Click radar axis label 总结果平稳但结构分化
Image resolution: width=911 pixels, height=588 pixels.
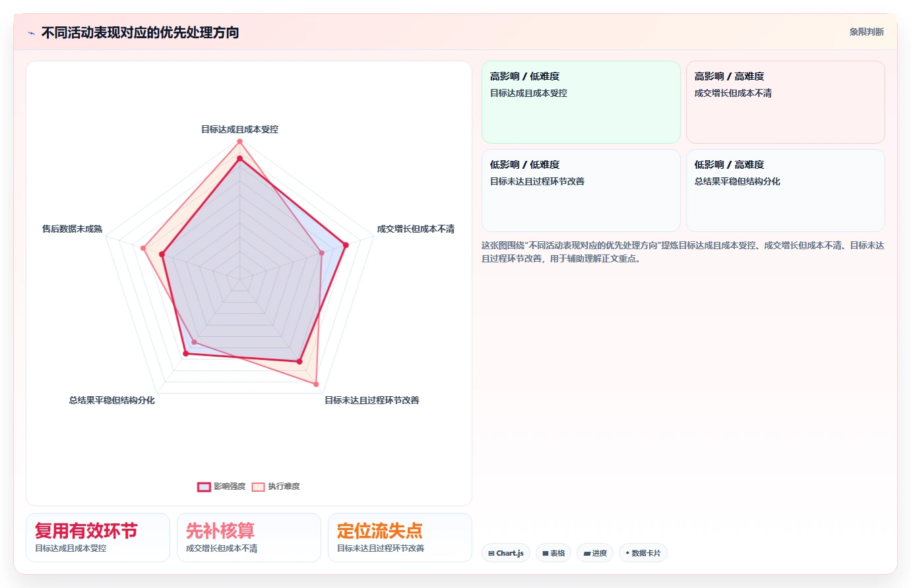click(x=112, y=400)
